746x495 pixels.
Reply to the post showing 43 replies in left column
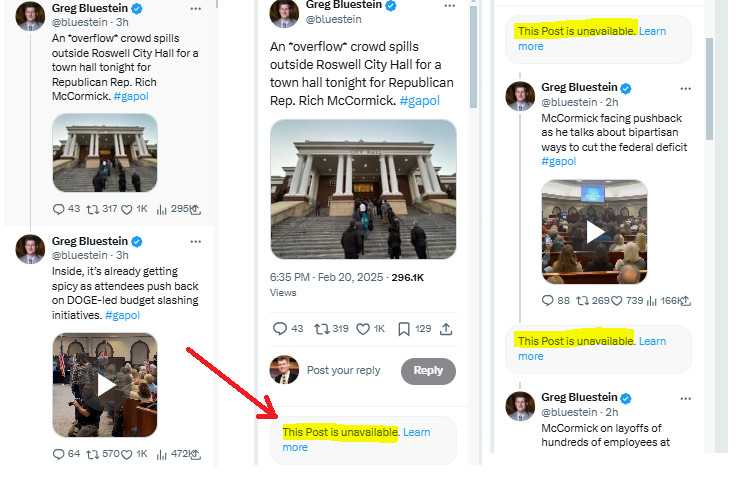(60, 209)
